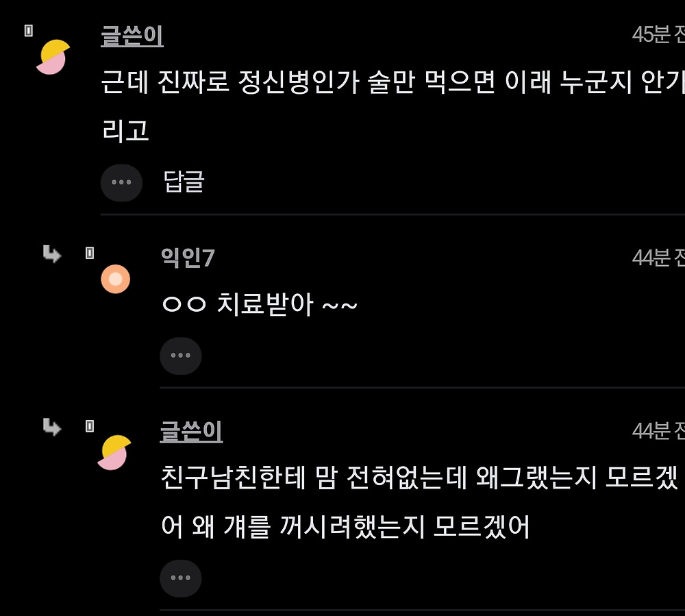Open the 글쓴이 username on the top comment
Viewport: 685px width, 616px height.
(x=132, y=36)
